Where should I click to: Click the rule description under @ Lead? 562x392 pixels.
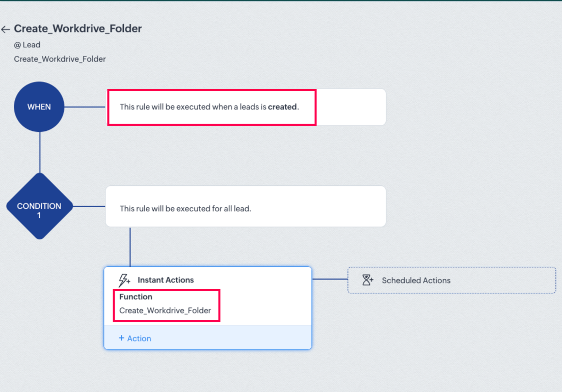(60, 59)
